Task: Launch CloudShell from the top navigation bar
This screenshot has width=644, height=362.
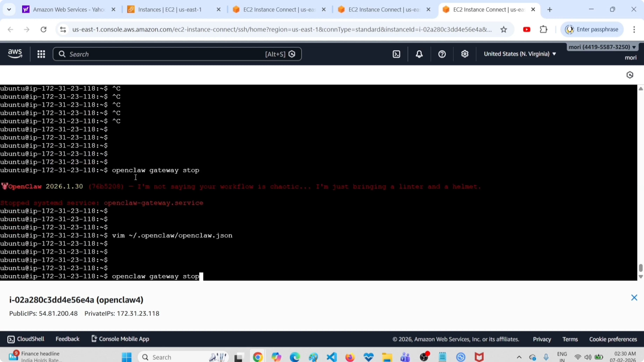Action: click(x=397, y=54)
